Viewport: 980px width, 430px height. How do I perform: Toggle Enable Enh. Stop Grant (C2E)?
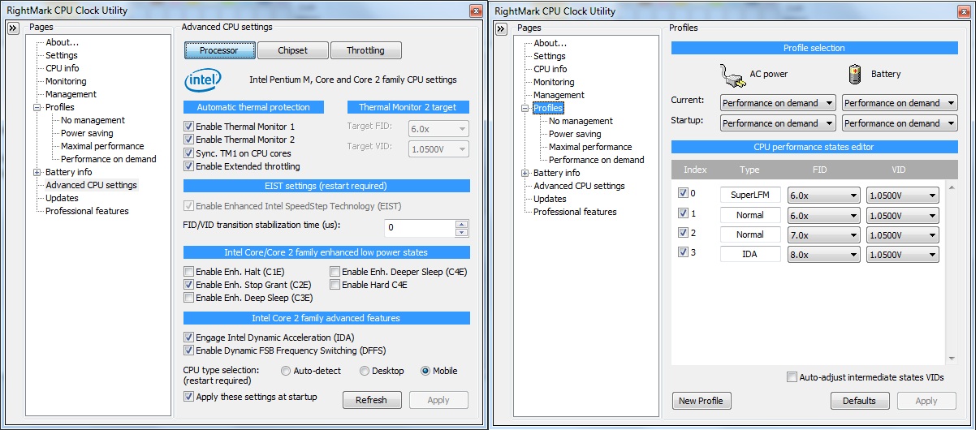(189, 285)
